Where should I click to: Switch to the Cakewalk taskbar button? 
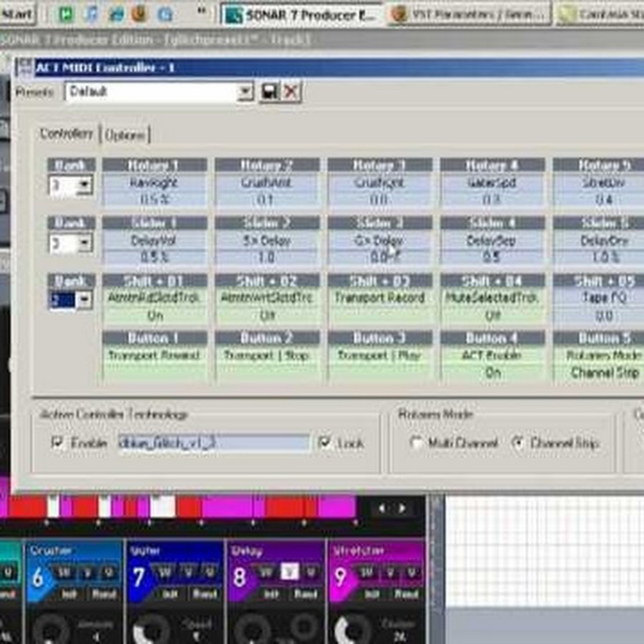tap(600, 15)
